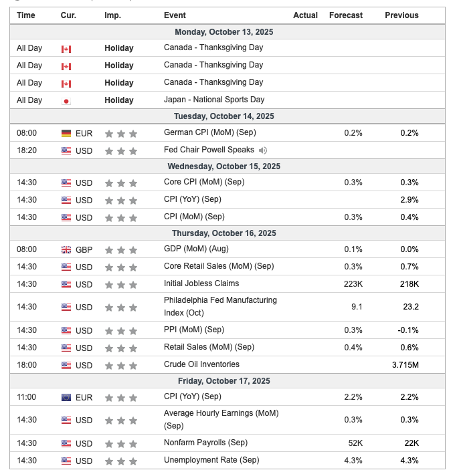Viewport: 453px width, 476px height.
Task: Click the importance stars for Initial Jobless Claims
Action: (x=122, y=285)
